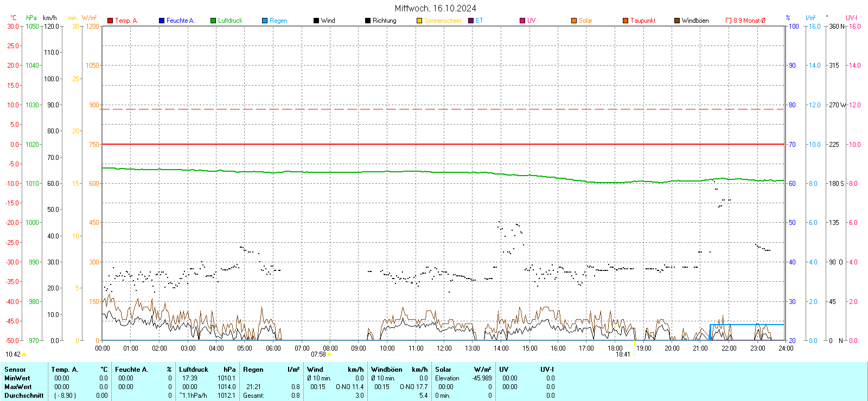Click the yellow Sonnenschein legend square

(x=419, y=21)
